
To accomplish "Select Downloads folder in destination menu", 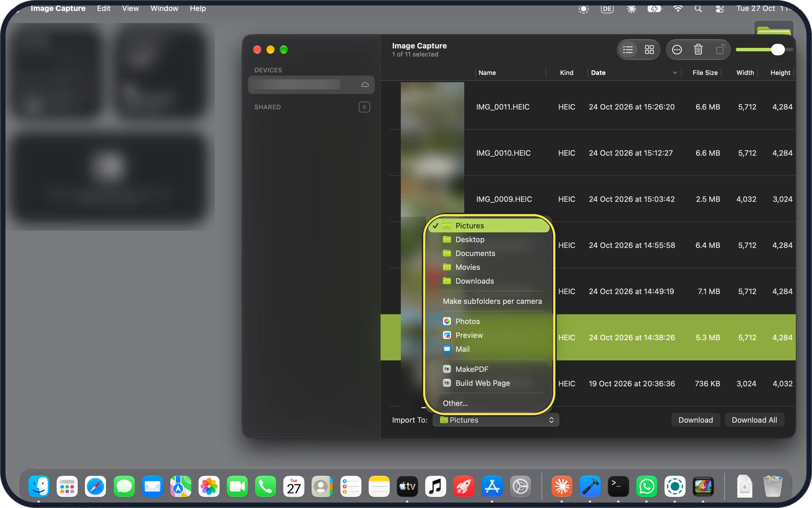I will [x=489, y=281].
